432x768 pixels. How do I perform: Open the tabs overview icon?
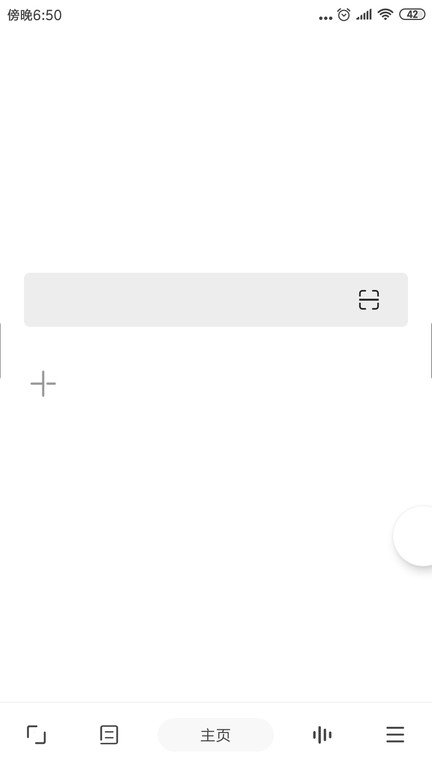click(36, 735)
